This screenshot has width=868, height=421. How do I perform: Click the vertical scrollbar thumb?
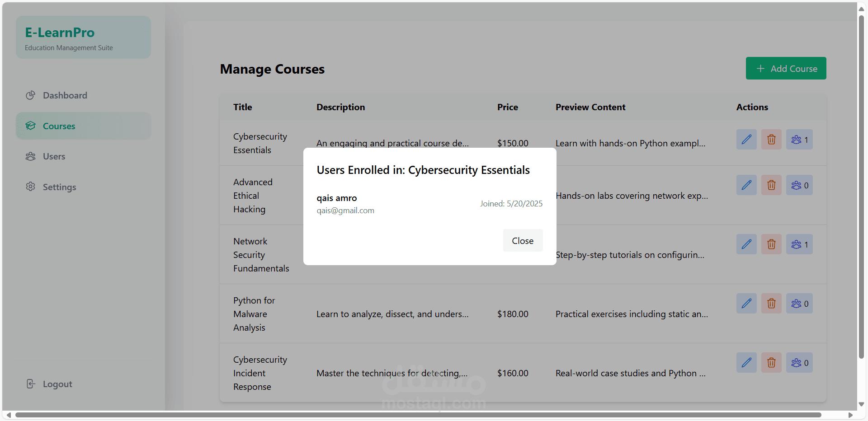(x=862, y=187)
